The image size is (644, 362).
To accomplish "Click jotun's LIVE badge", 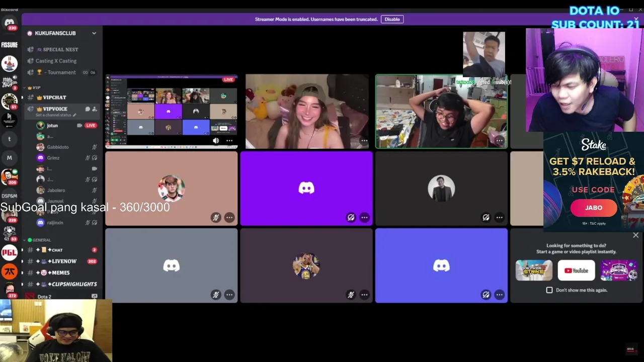I will coord(91,125).
